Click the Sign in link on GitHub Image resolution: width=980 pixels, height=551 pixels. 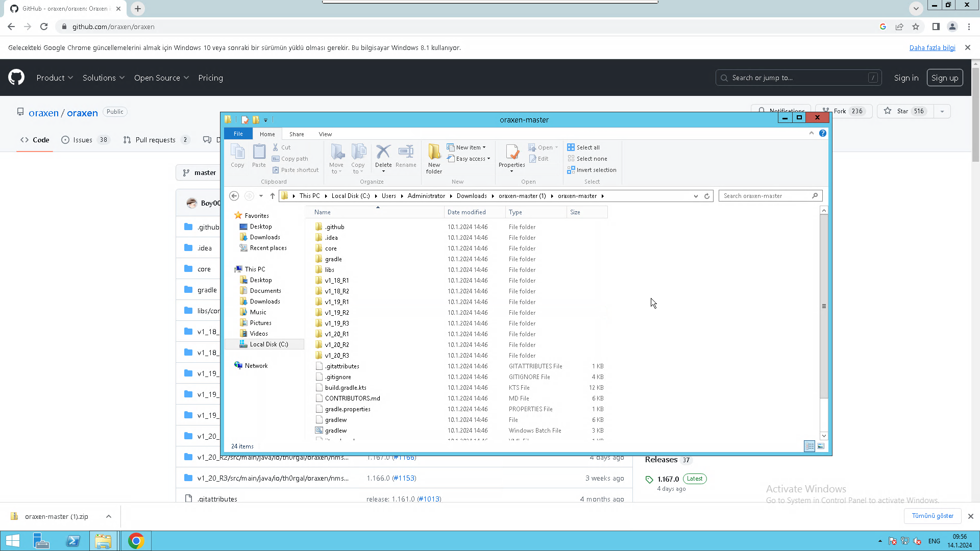pos(906,78)
